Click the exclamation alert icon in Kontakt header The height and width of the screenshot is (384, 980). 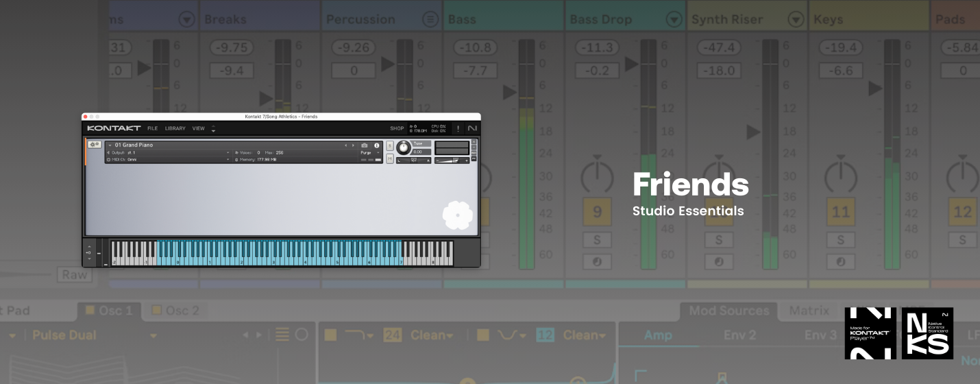(458, 128)
